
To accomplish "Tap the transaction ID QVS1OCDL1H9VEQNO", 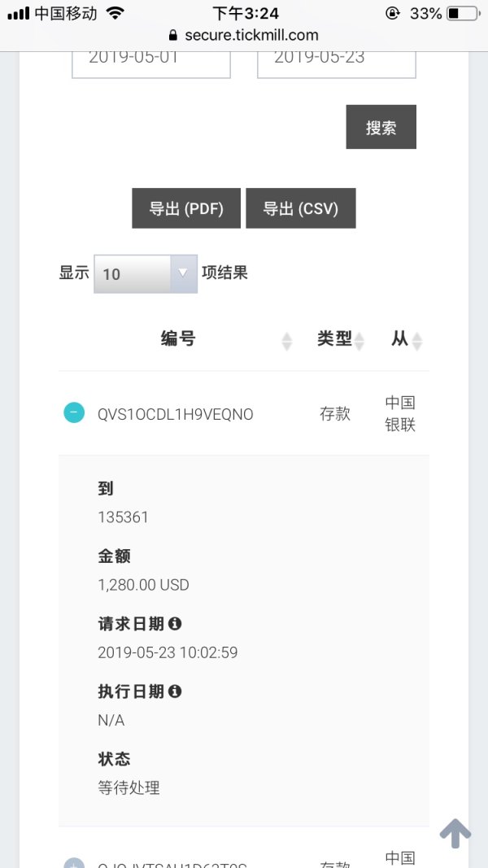I will coord(175,414).
